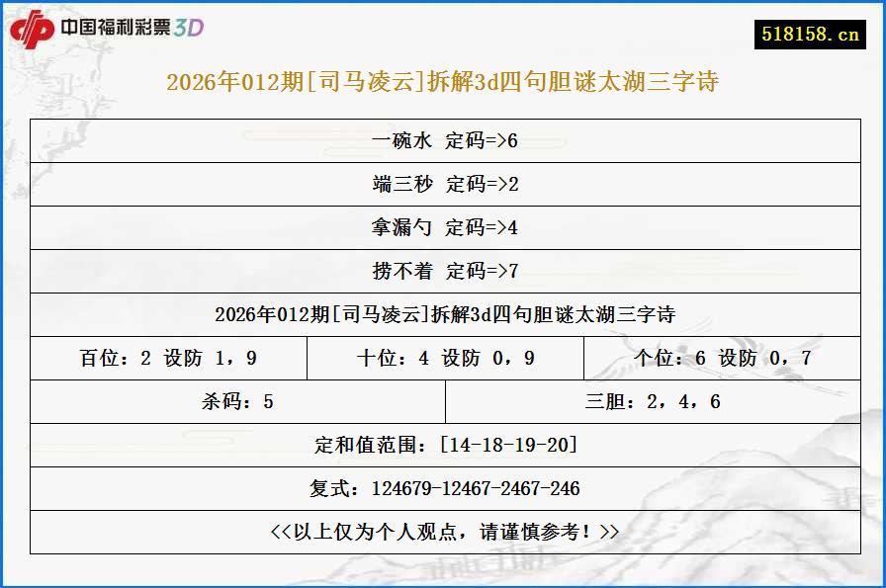Click the 定和值范围 [14-18-19-20] row
The height and width of the screenshot is (588, 886).
[445, 445]
